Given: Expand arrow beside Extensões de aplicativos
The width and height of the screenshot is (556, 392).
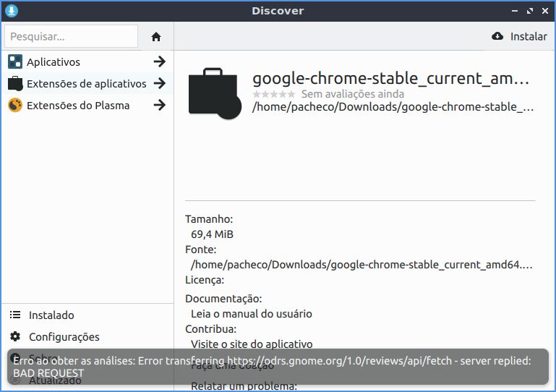Looking at the screenshot, I should (x=160, y=83).
